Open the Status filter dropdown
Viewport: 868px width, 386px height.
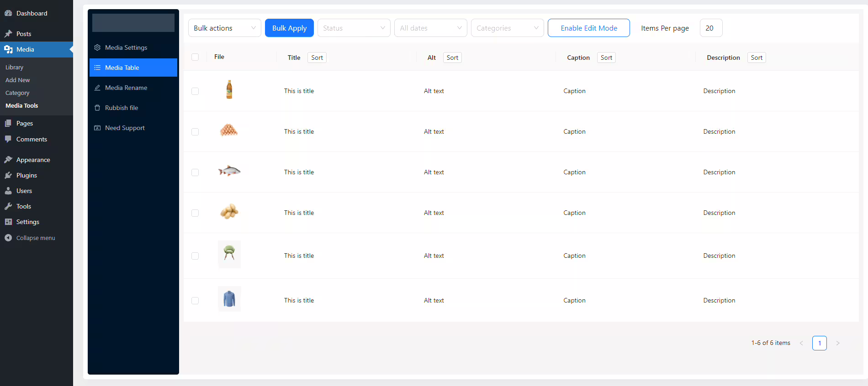[354, 28]
